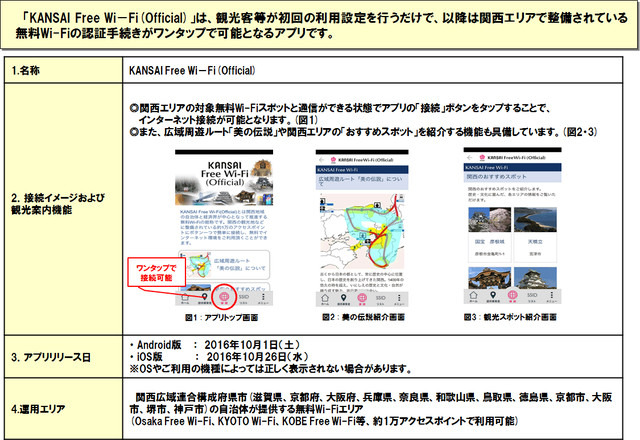Open the three-dot menu in Figure 1 screen
This screenshot has width=640, height=440.
pos(263,298)
